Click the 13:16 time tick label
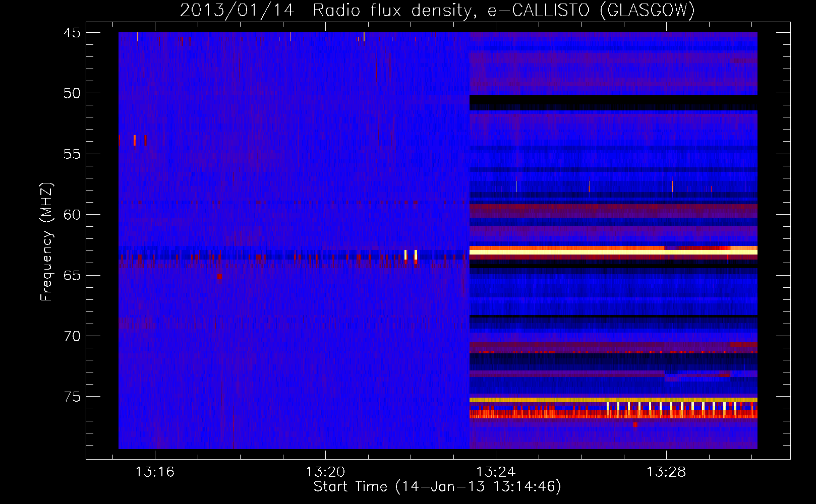816x504 pixels. pyautogui.click(x=155, y=472)
